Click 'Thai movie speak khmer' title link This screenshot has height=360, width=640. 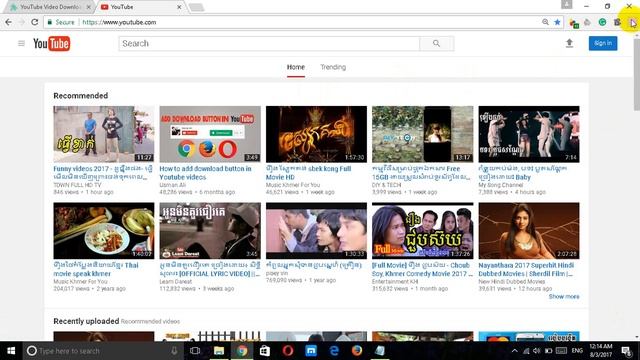(x=96, y=269)
